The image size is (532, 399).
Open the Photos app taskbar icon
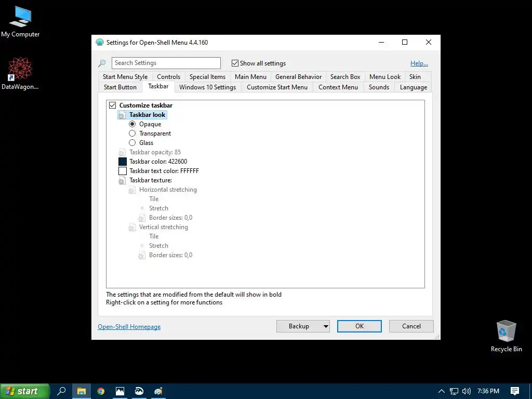pos(120,391)
